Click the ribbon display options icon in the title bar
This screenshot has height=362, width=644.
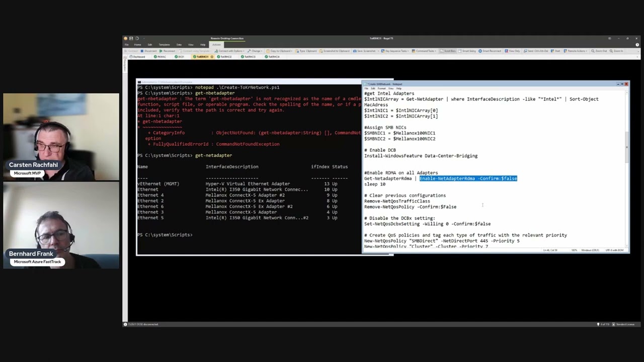pyautogui.click(x=609, y=38)
